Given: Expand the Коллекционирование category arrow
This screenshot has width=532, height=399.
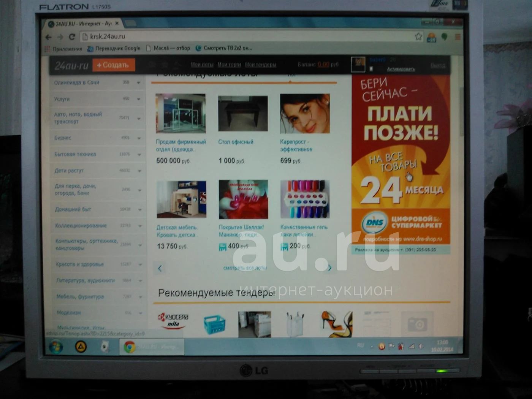Looking at the screenshot, I should pyautogui.click(x=140, y=226).
